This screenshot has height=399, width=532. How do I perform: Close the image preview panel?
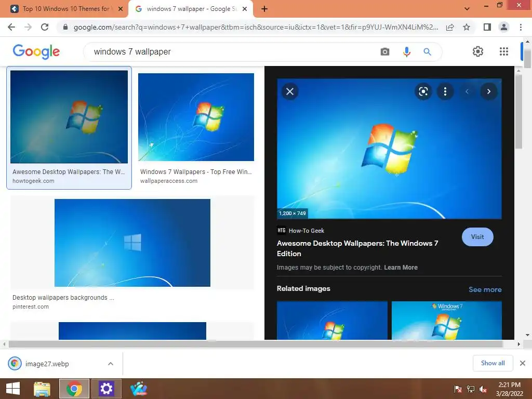[x=290, y=91]
